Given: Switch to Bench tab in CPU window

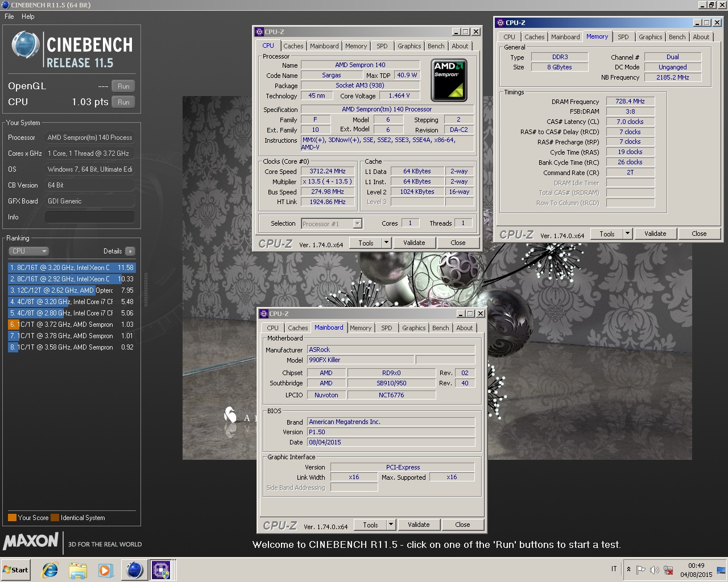Looking at the screenshot, I should coord(436,46).
